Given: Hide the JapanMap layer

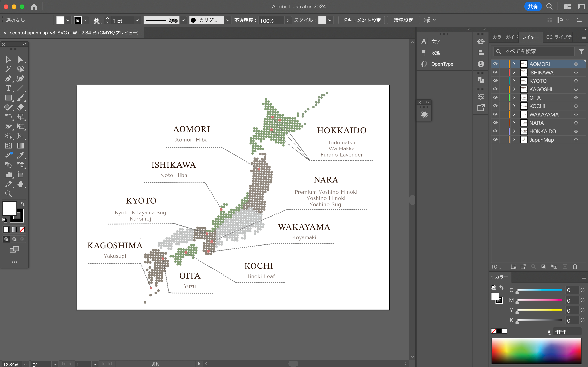Looking at the screenshot, I should [495, 139].
